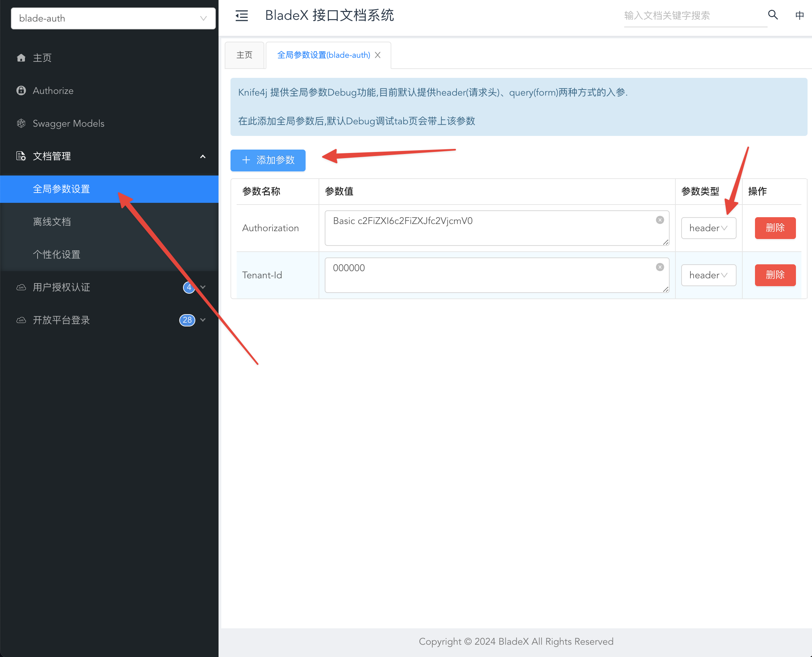Expand the 用户授权认证 group
The image size is (812, 657).
pyautogui.click(x=203, y=287)
